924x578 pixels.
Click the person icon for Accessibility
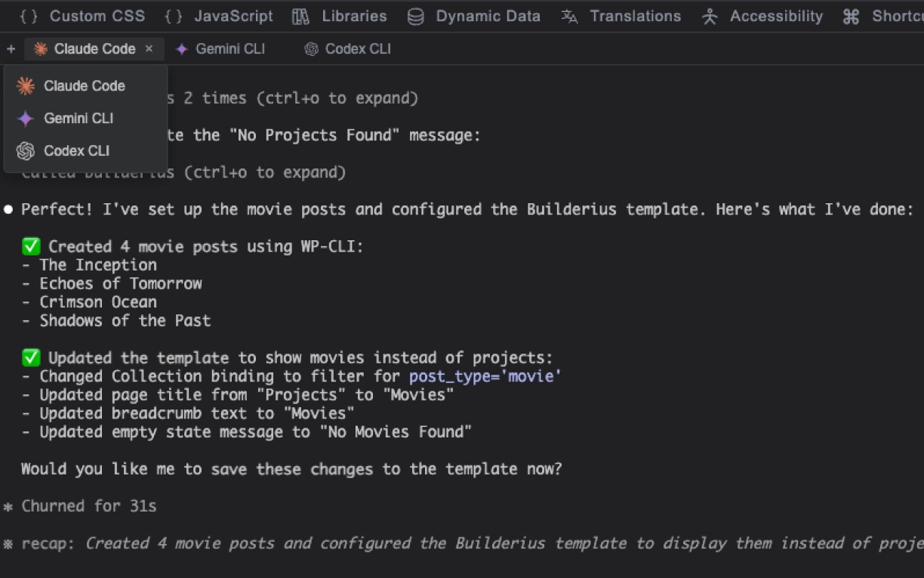[x=710, y=17]
